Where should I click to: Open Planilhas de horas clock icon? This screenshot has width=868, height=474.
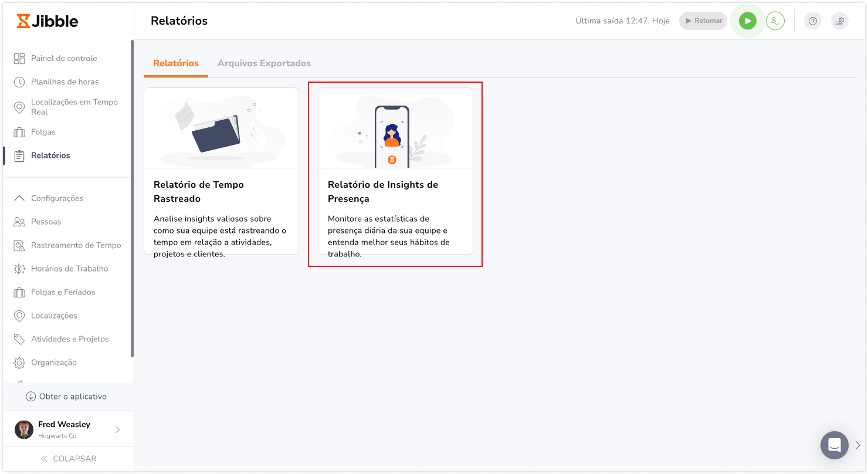pyautogui.click(x=19, y=82)
